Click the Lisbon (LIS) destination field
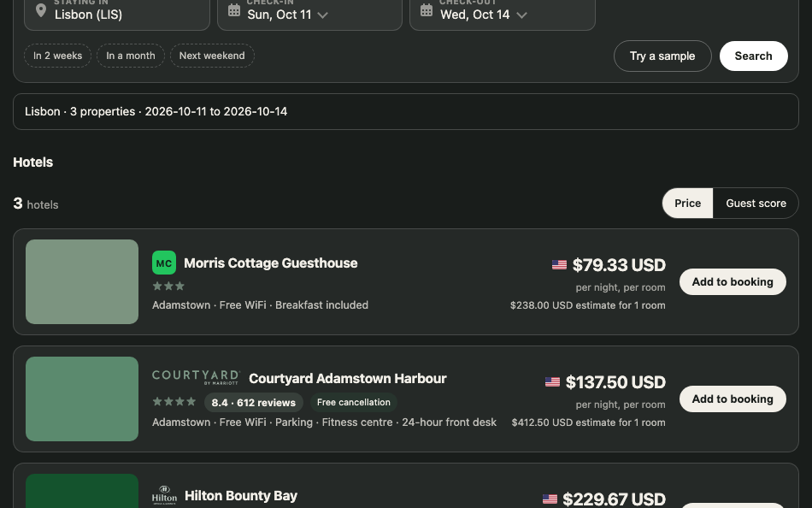This screenshot has height=508, width=812. tap(117, 11)
